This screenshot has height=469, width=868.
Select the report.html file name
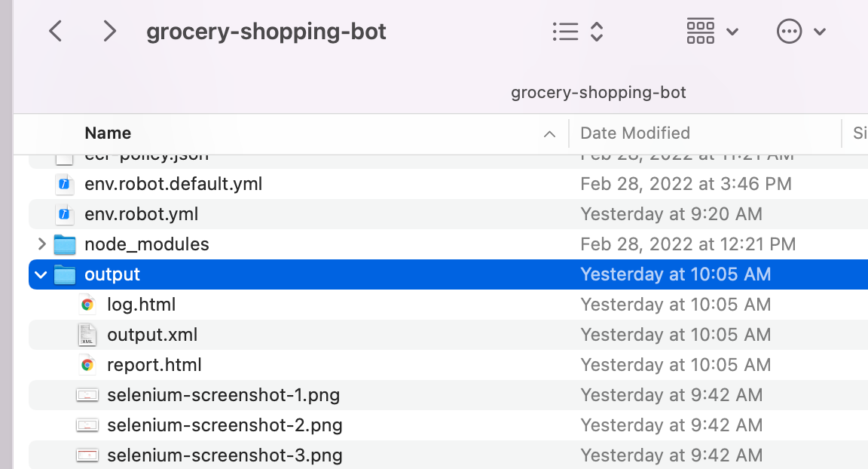coord(154,365)
